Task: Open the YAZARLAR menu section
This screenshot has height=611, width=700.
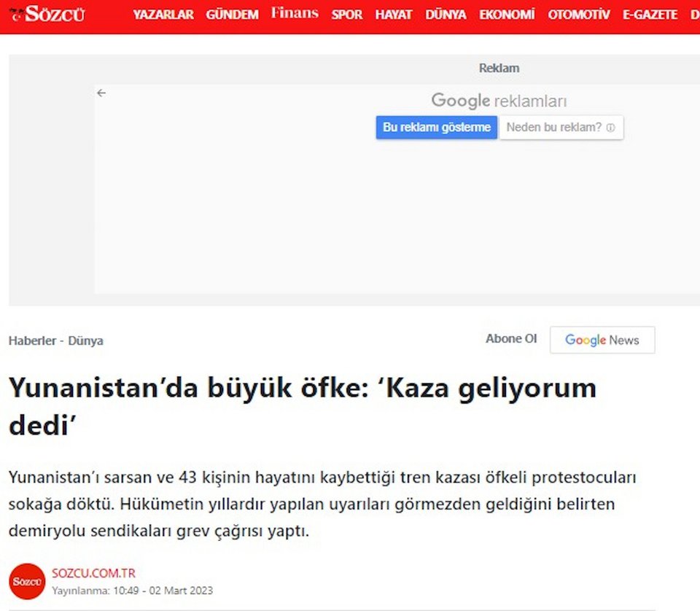Action: click(x=163, y=15)
